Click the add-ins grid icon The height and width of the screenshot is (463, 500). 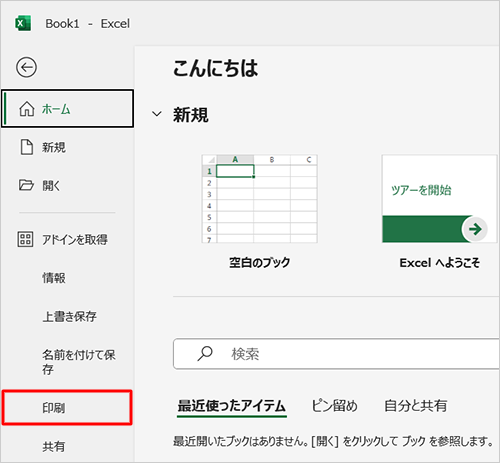tap(25, 239)
